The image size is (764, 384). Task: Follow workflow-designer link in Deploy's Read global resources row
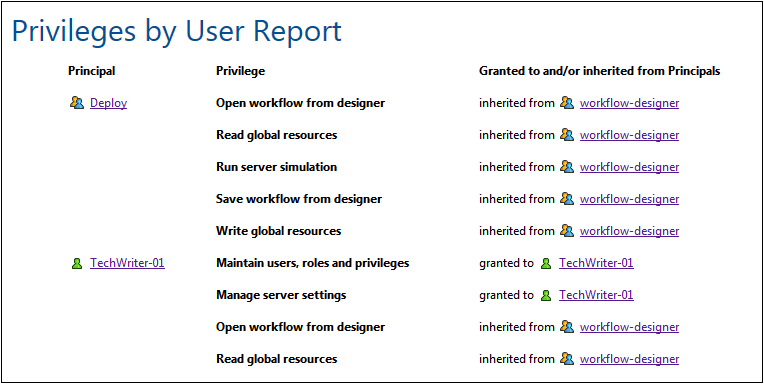[629, 135]
